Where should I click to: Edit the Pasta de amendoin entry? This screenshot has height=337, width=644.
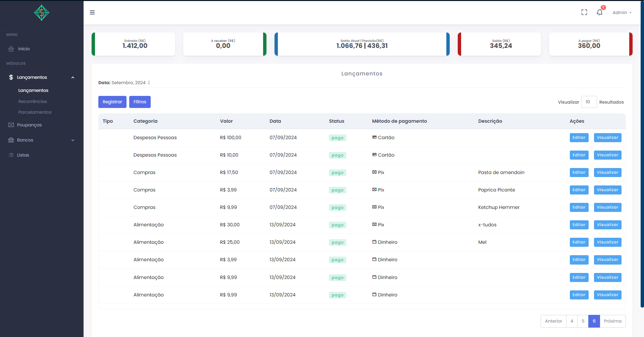[x=579, y=173]
